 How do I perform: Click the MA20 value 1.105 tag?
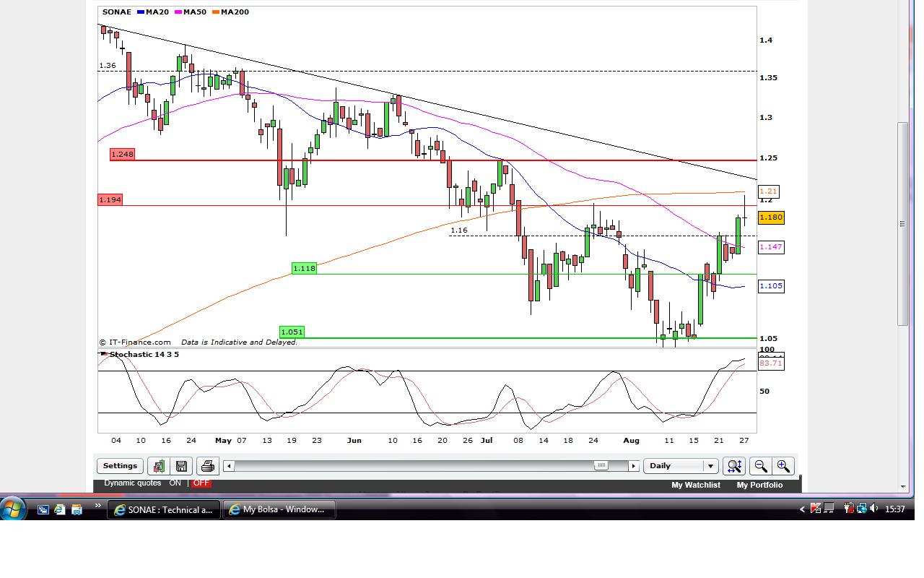tap(771, 286)
